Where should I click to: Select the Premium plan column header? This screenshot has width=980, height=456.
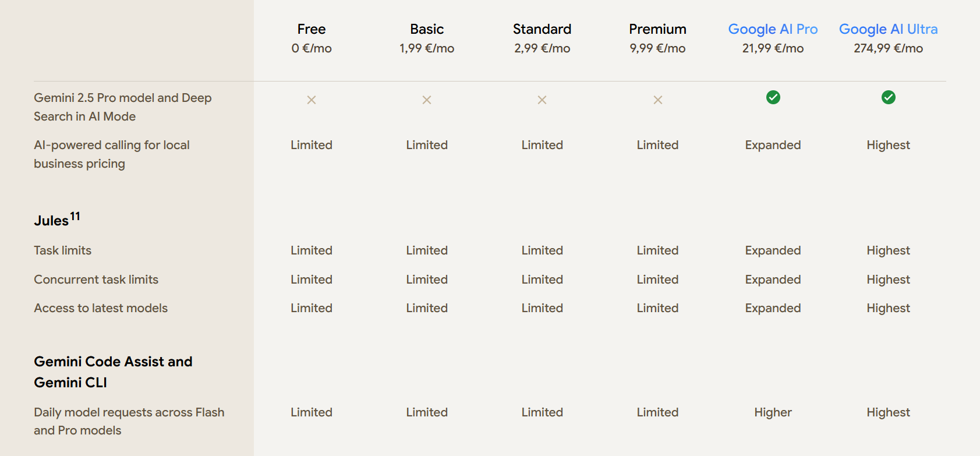pyautogui.click(x=657, y=29)
